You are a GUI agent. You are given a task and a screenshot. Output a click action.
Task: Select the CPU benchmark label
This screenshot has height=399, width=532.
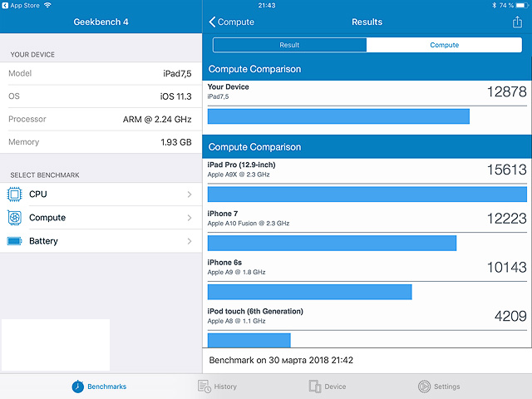38,195
